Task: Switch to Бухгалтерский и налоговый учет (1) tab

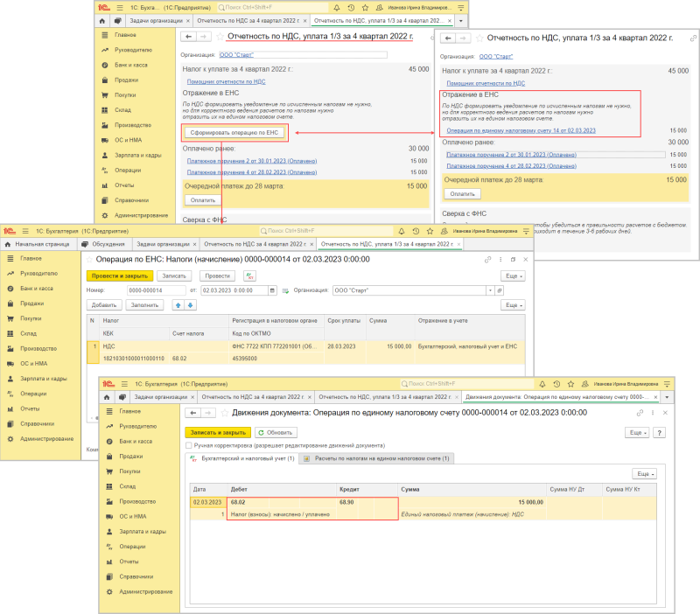Action: (244, 458)
